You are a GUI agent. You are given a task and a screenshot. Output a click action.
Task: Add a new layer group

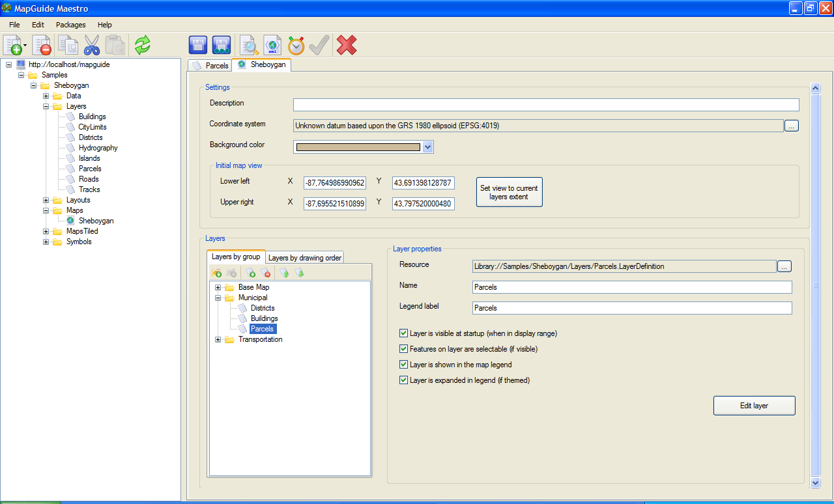216,273
